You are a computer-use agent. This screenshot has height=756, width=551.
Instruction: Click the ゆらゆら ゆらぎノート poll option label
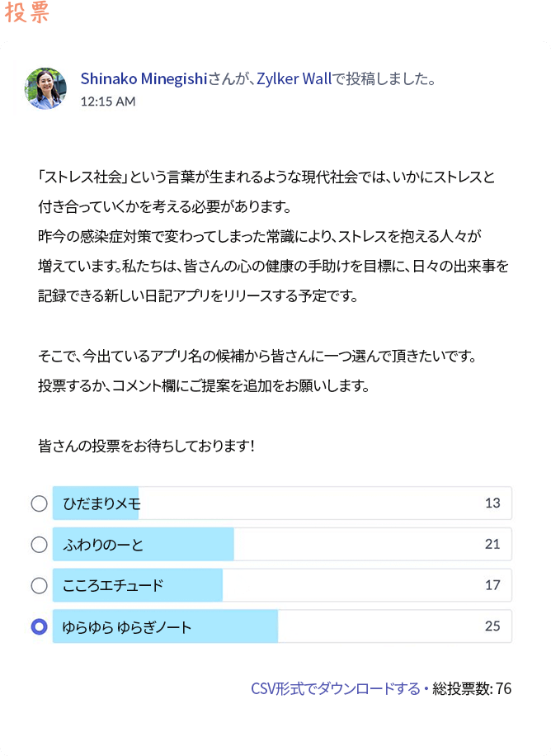[127, 627]
